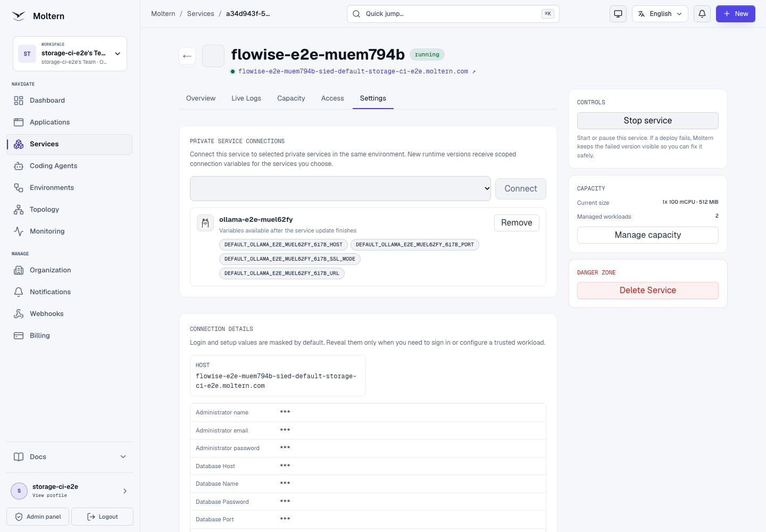766x532 pixels.
Task: Open the top bar notification bell
Action: pyautogui.click(x=702, y=14)
